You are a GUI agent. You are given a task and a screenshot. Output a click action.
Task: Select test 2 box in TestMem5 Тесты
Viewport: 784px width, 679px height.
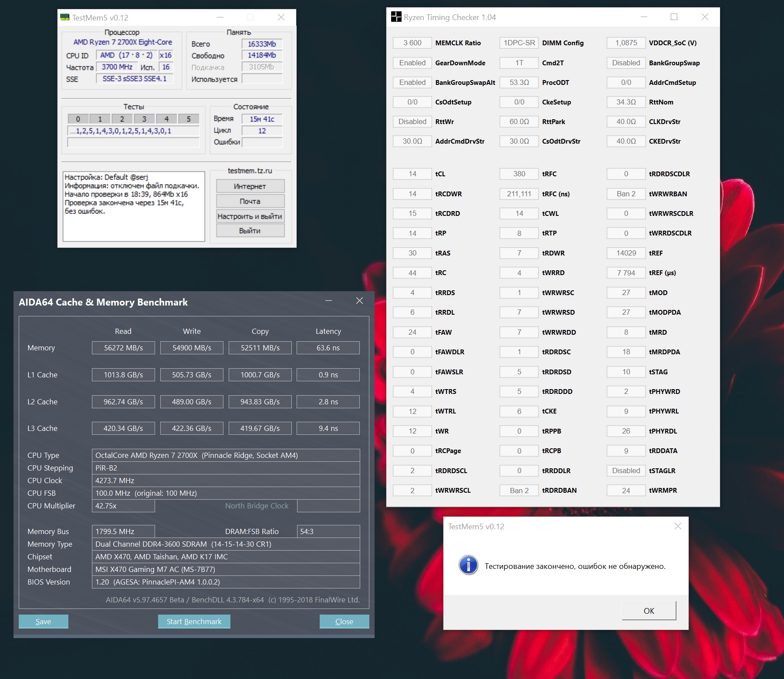pyautogui.click(x=122, y=119)
